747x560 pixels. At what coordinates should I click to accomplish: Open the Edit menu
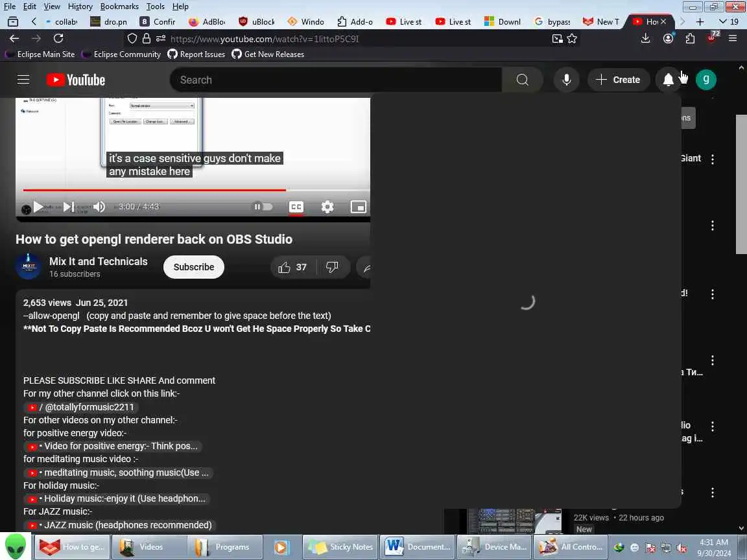pos(30,6)
